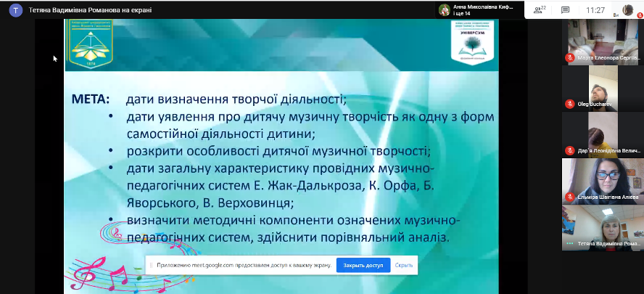Click the 'МЕТА:' heading on the slide
The height and width of the screenshot is (294, 644).
tap(91, 99)
